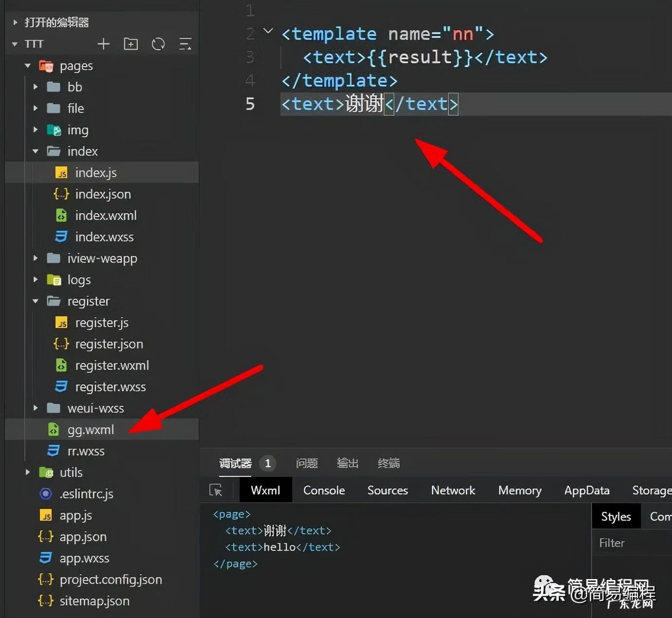This screenshot has width=672, height=618.
Task: Click the refresh explorer icon
Action: (158, 44)
